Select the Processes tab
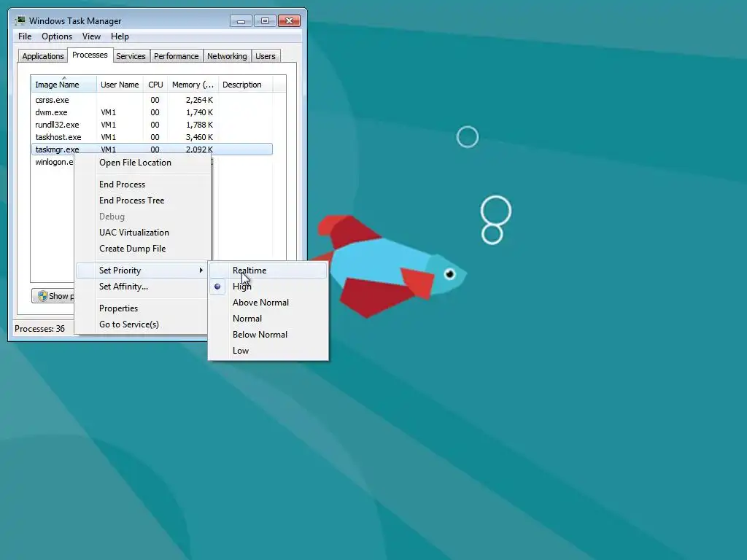Screen dimensions: 747x560 pos(90,55)
